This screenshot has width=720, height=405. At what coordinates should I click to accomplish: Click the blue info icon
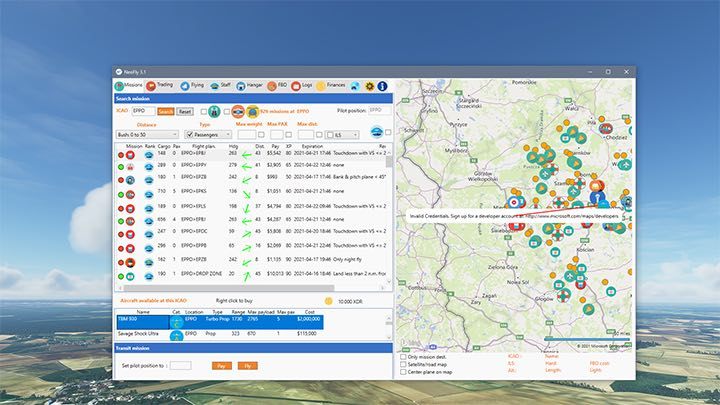(382, 87)
